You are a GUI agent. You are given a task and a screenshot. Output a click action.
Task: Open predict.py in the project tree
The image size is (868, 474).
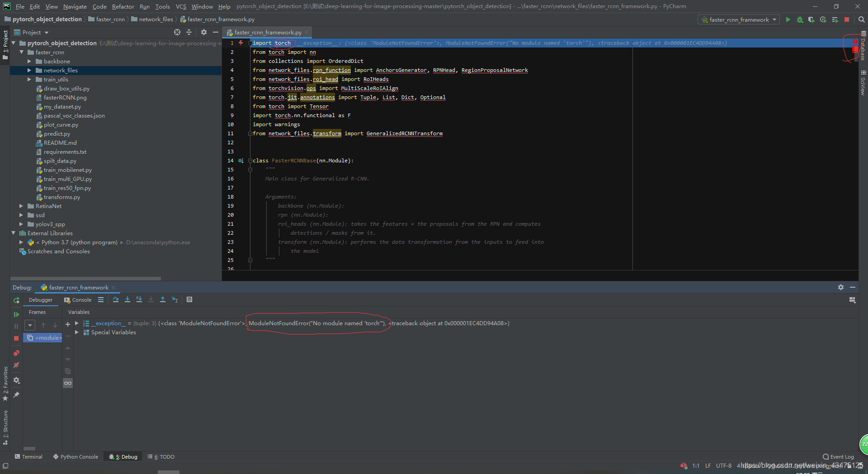click(x=57, y=133)
